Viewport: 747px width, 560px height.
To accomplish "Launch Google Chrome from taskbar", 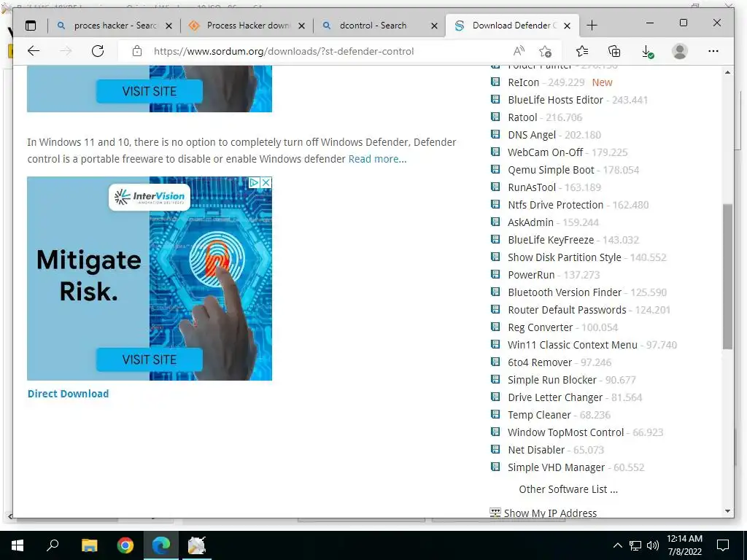I will click(125, 545).
